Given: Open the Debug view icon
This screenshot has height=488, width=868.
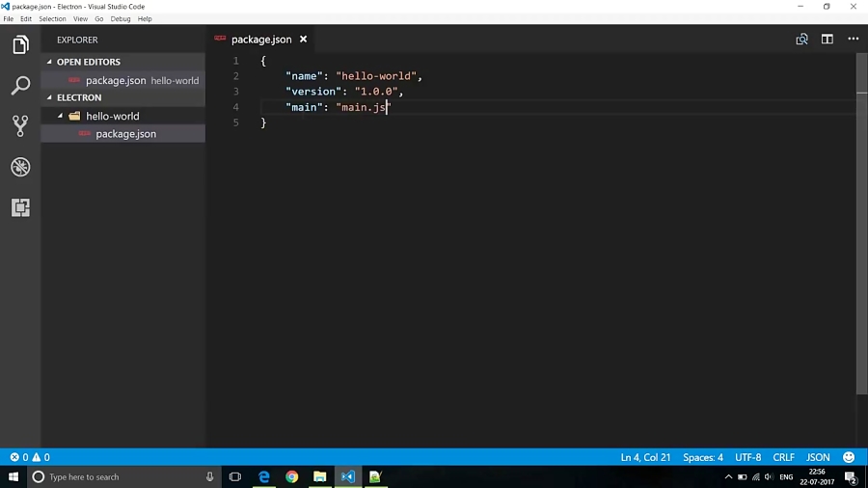Looking at the screenshot, I should coord(20,167).
